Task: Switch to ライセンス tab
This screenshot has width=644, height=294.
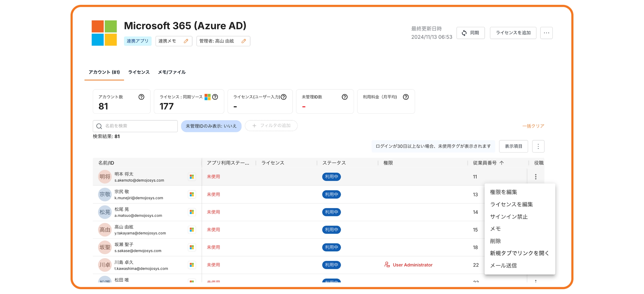Action: tap(139, 72)
